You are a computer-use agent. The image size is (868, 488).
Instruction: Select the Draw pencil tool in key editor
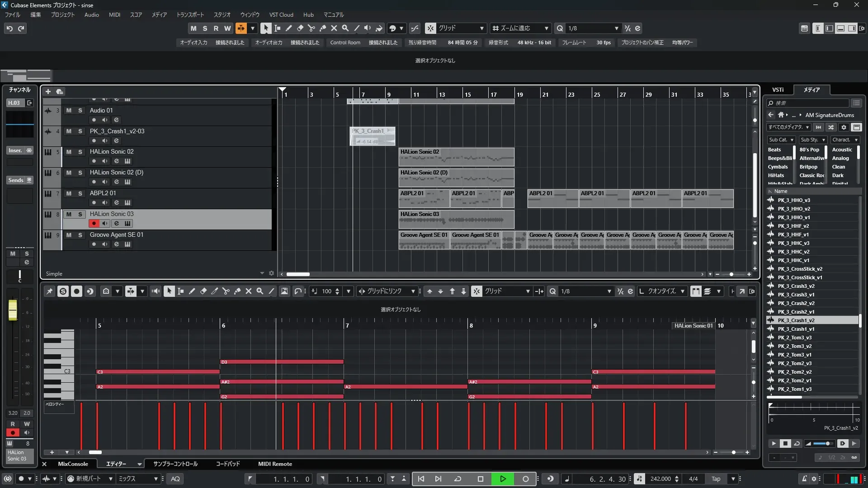click(x=192, y=291)
